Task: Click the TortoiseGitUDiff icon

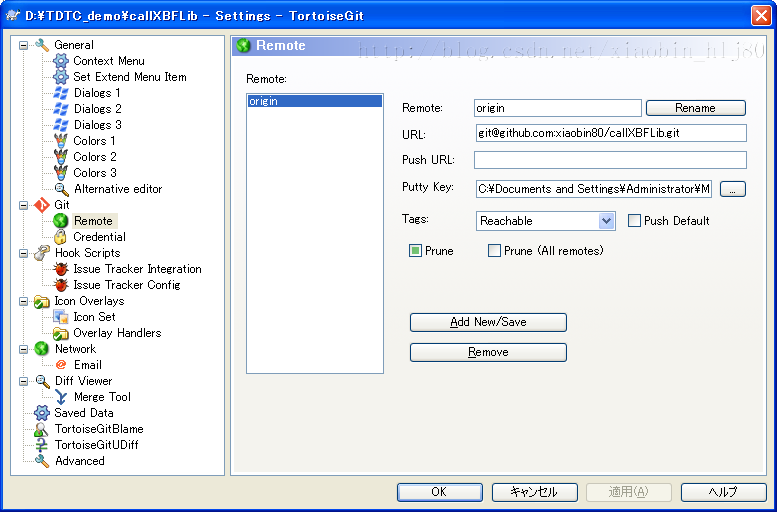Action: 42,445
